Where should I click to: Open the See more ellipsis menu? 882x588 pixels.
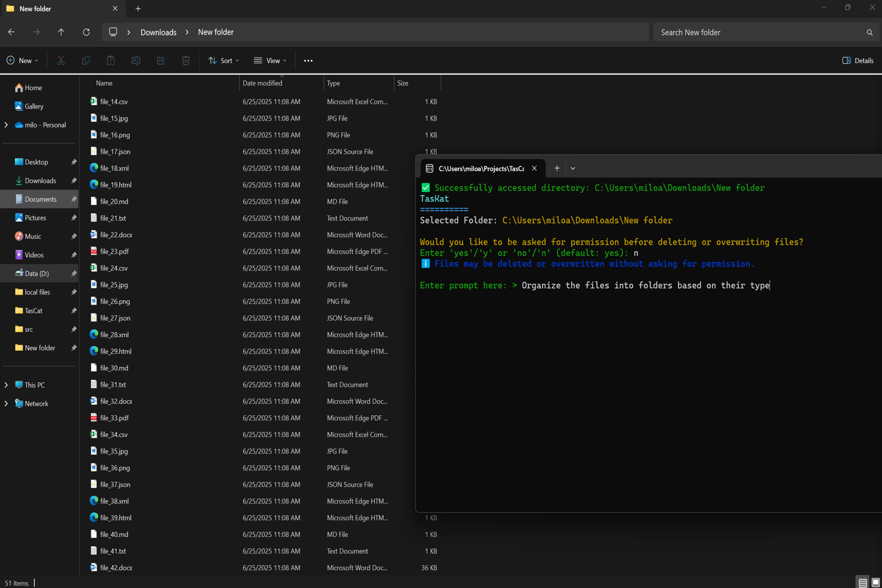pyautogui.click(x=308, y=60)
